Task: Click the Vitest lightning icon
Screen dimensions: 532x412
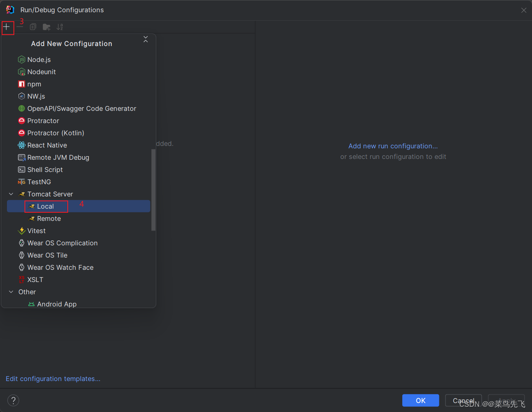Action: point(22,231)
